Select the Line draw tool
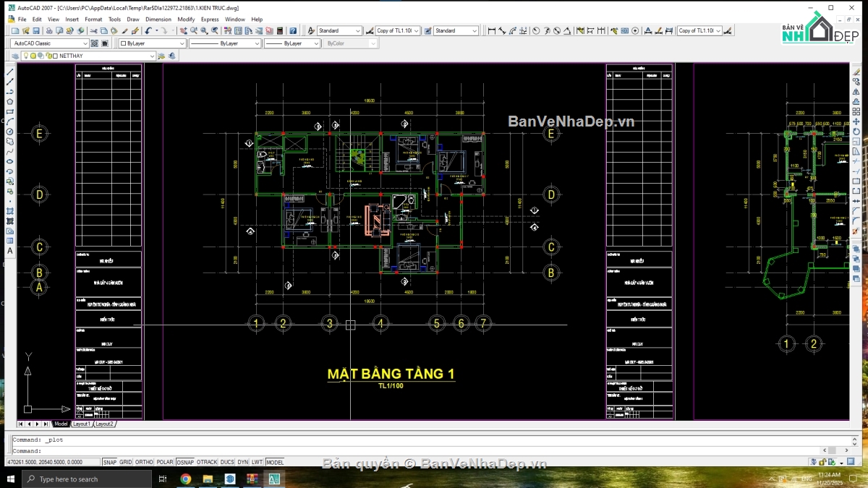The width and height of the screenshot is (868, 488). (10, 73)
